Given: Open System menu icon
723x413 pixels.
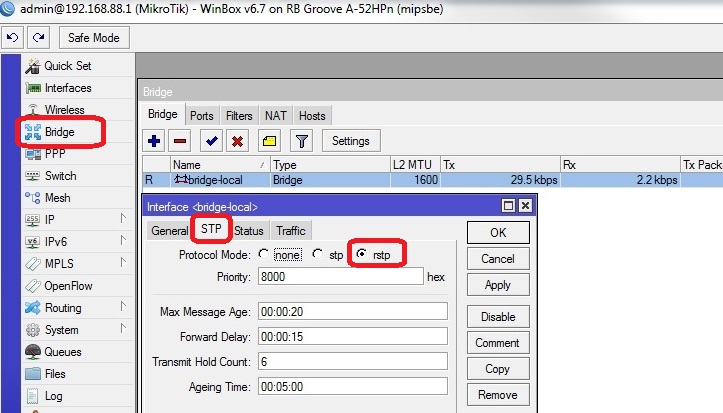Looking at the screenshot, I should pyautogui.click(x=33, y=330).
